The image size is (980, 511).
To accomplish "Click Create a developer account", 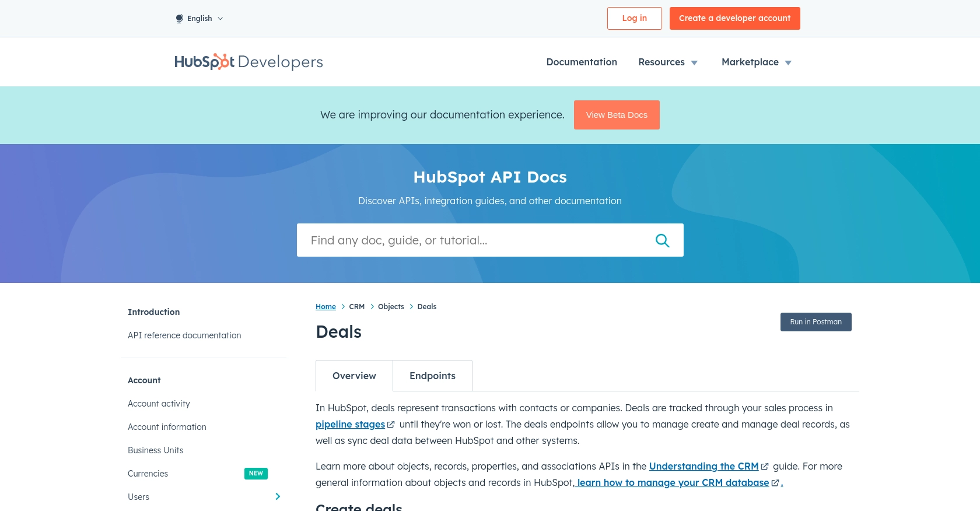I will tap(735, 18).
